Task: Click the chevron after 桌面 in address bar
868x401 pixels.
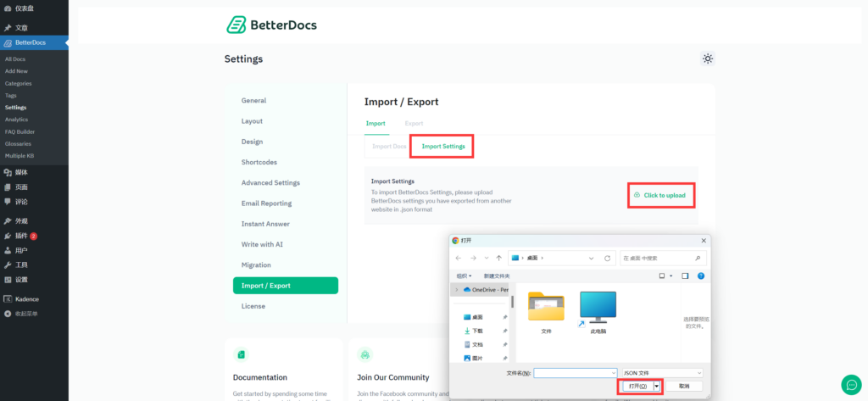Action: [x=542, y=258]
